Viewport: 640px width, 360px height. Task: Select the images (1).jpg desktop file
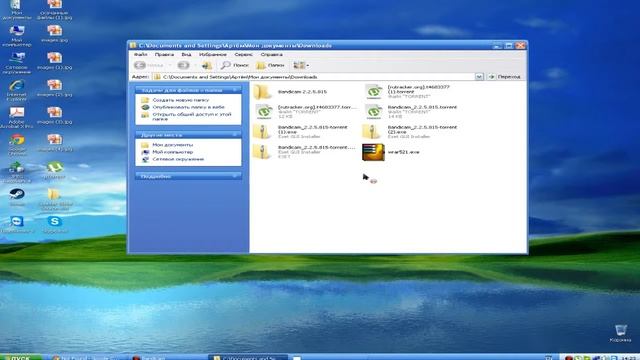click(54, 61)
